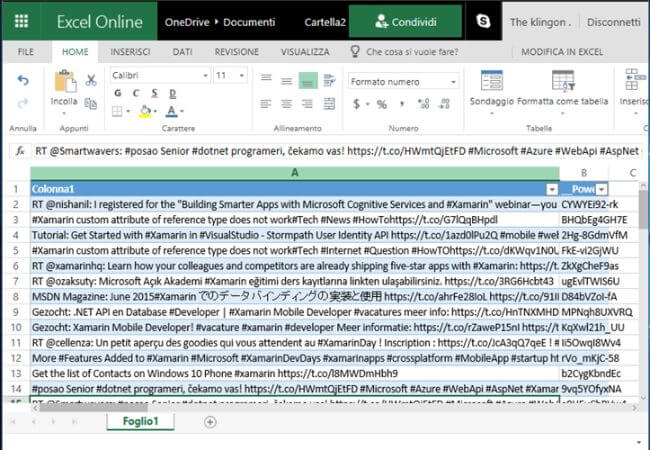Open Sondaggio survey icon
The image size is (650, 450).
492,80
